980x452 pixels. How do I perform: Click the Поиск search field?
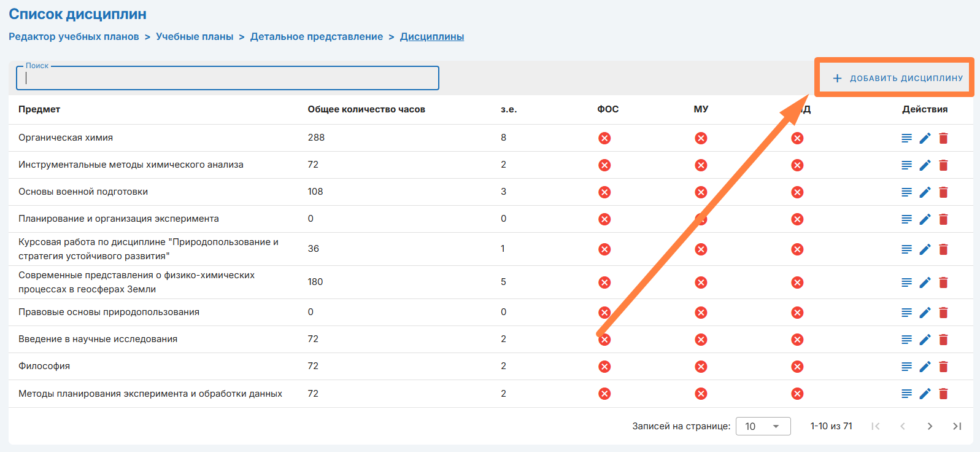coord(227,79)
